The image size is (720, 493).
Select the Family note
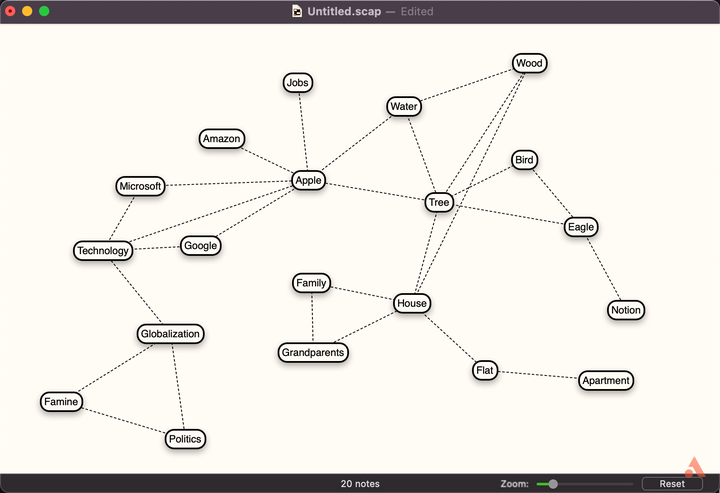(311, 283)
